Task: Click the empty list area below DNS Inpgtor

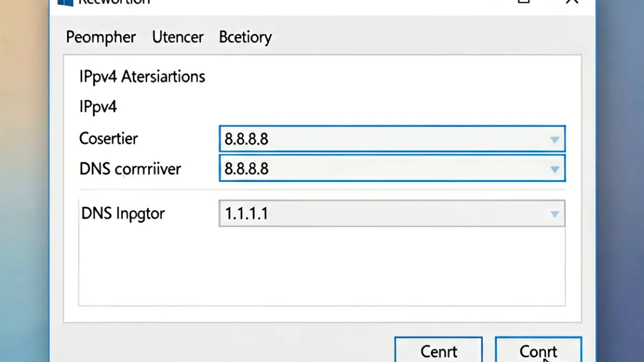Action: click(x=322, y=267)
